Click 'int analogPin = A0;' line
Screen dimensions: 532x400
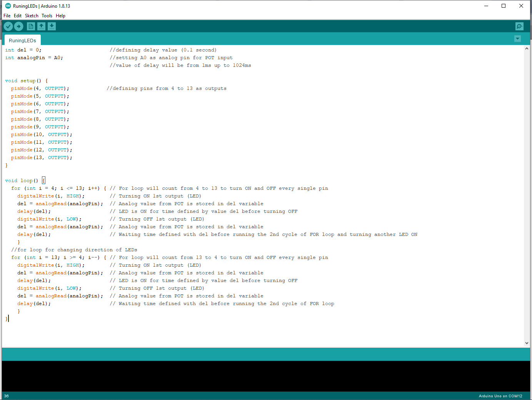click(34, 58)
